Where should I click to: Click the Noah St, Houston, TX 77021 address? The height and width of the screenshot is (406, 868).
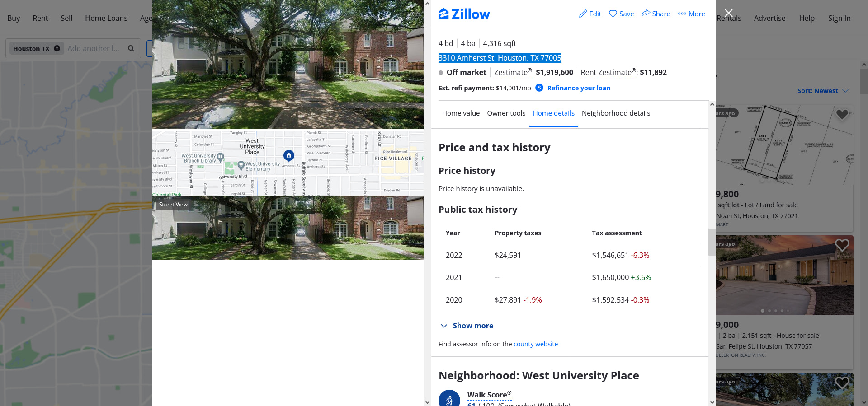tap(757, 216)
